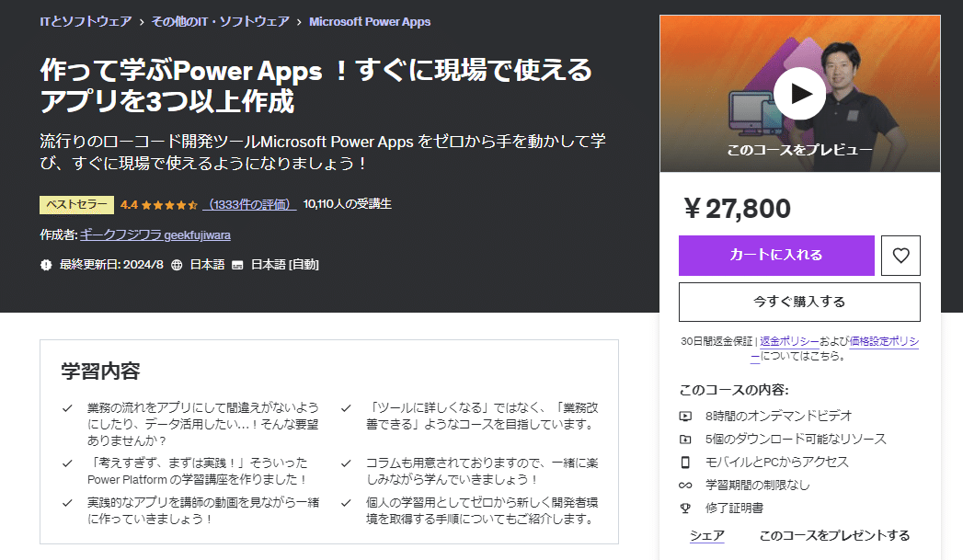963x560 pixels.
Task: Open the 1333件の評価 ratings link
Action: coord(250,204)
